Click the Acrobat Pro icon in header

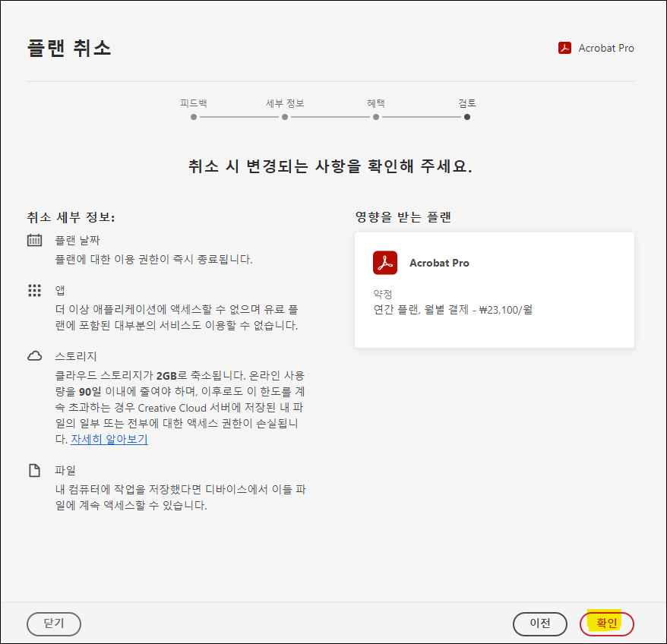click(x=564, y=48)
